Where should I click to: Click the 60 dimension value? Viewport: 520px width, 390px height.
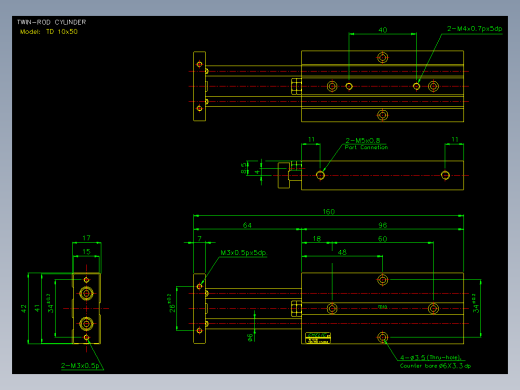click(x=383, y=239)
